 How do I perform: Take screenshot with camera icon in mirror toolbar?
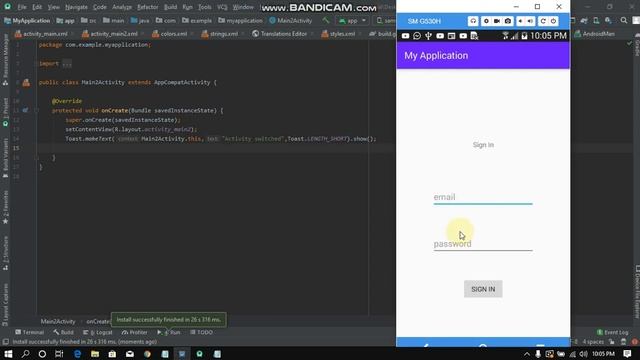click(508, 21)
